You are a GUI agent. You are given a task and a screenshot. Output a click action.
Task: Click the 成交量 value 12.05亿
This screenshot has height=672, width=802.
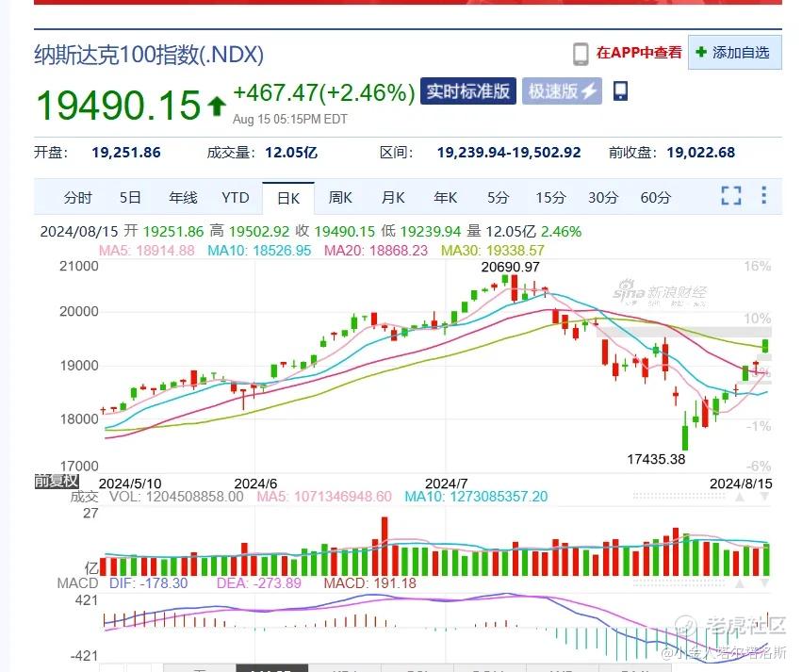(x=291, y=153)
